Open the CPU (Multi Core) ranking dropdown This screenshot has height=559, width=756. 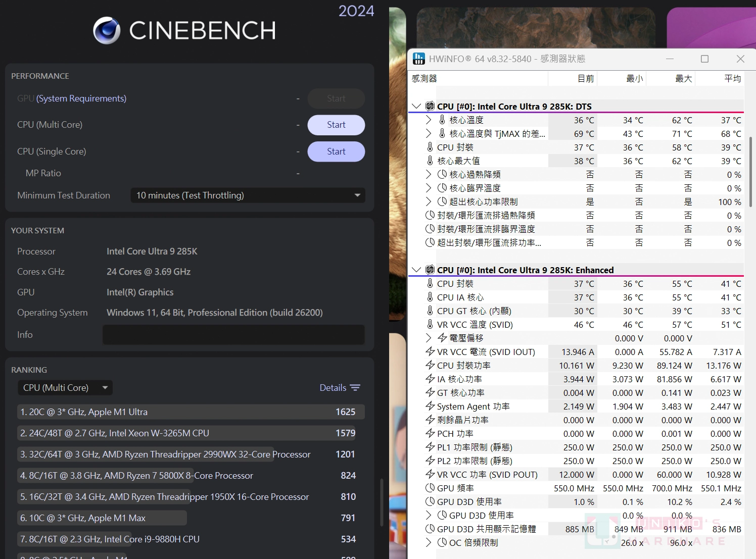tap(65, 388)
